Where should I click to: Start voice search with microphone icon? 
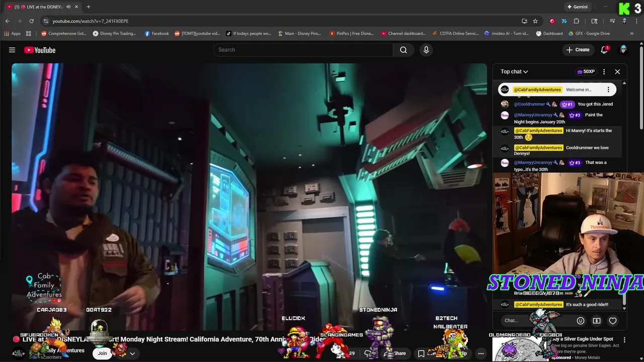[426, 50]
